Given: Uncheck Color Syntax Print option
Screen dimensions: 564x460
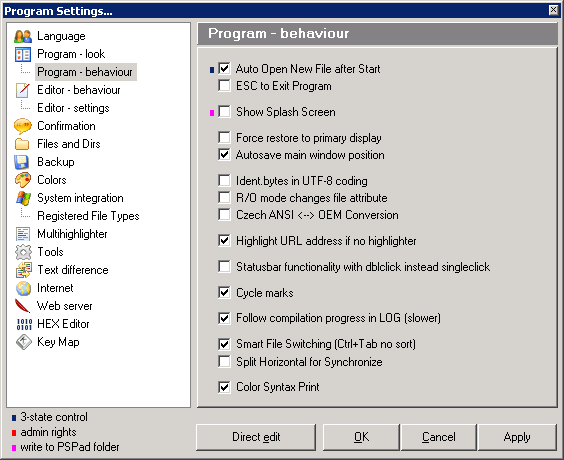Looking at the screenshot, I should pos(224,387).
